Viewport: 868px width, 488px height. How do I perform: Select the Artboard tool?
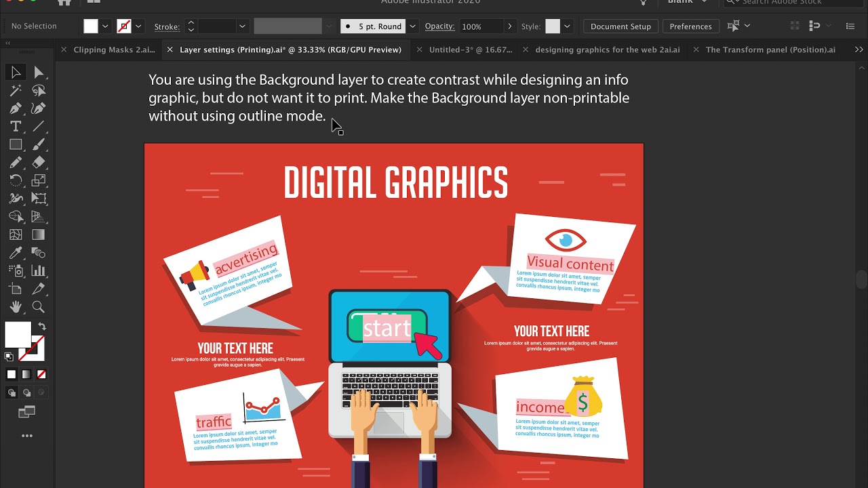[16, 289]
